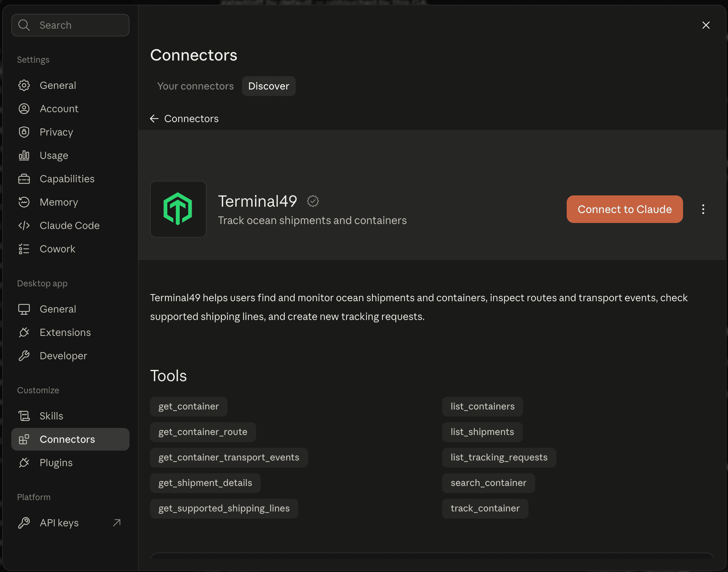Click the back arrow beside Connectors

pyautogui.click(x=154, y=119)
